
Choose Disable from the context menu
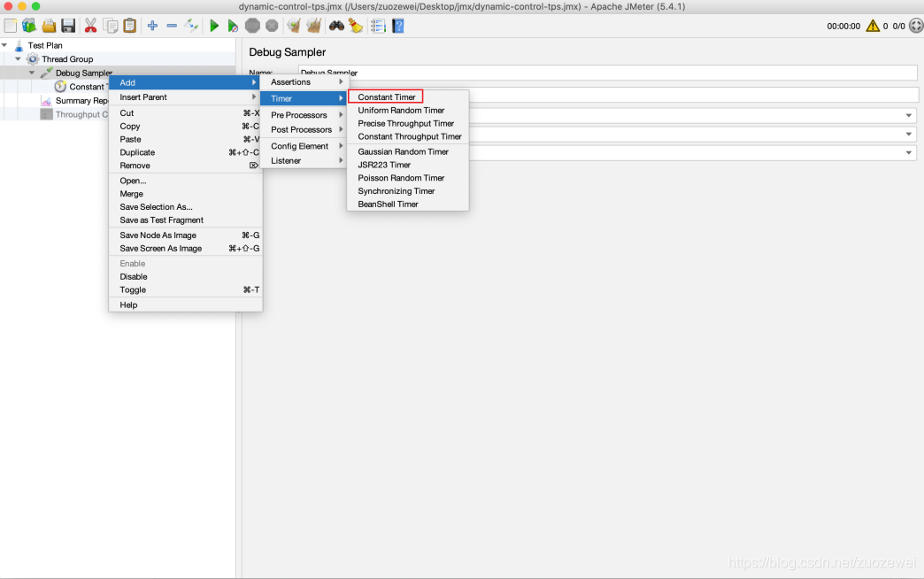pos(185,276)
